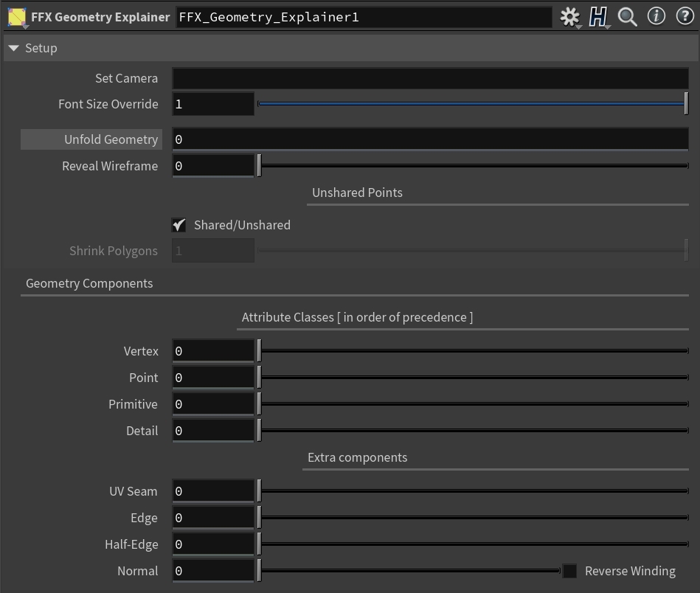
Task: Click the Font Size Override slider
Action: coord(473,104)
